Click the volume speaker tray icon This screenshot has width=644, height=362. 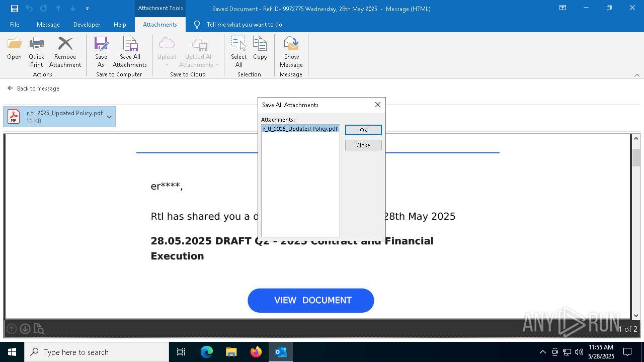(x=579, y=352)
